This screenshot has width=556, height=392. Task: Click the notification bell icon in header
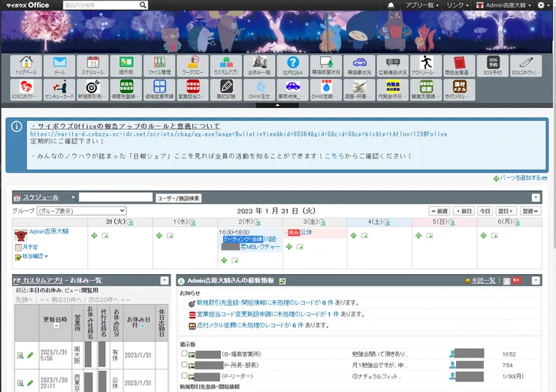click(x=391, y=5)
